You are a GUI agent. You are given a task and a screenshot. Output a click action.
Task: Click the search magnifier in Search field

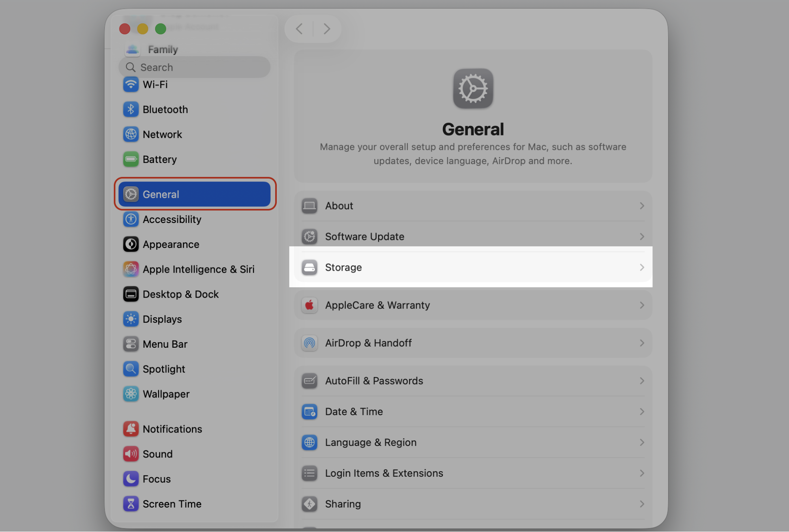click(x=131, y=67)
